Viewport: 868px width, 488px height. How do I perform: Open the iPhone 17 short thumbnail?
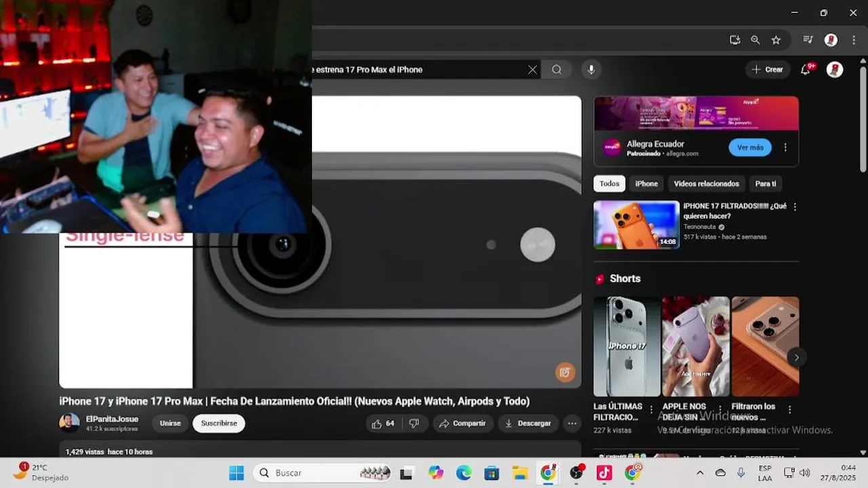click(x=627, y=346)
